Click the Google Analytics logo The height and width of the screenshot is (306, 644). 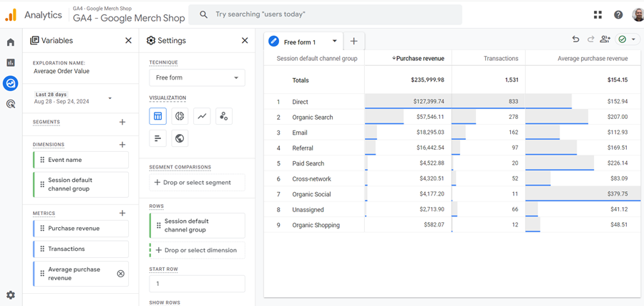pos(11,15)
